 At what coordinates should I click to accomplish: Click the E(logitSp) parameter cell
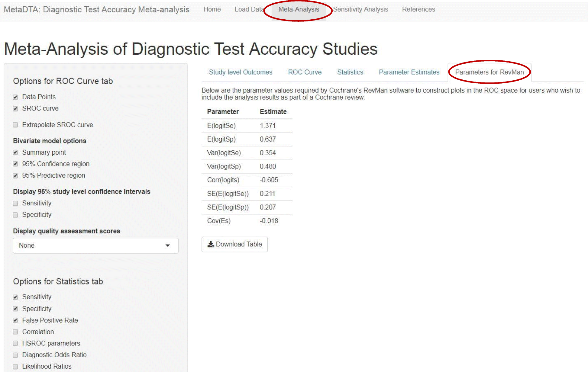(x=221, y=139)
